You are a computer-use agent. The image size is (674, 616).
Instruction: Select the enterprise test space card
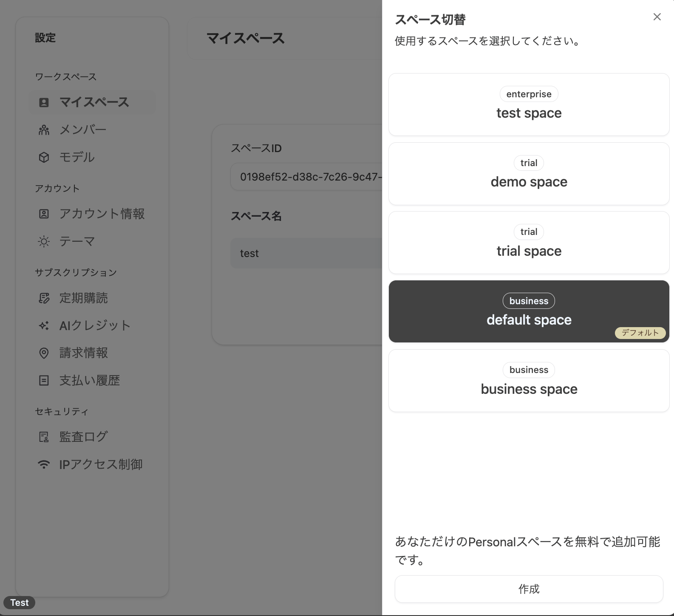[529, 105]
